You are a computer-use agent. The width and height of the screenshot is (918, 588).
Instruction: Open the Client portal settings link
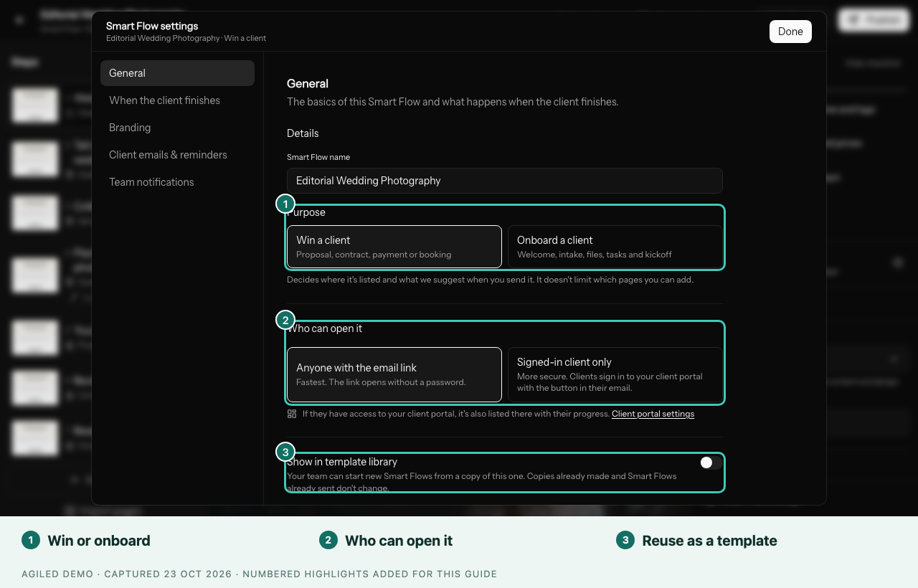coord(653,414)
